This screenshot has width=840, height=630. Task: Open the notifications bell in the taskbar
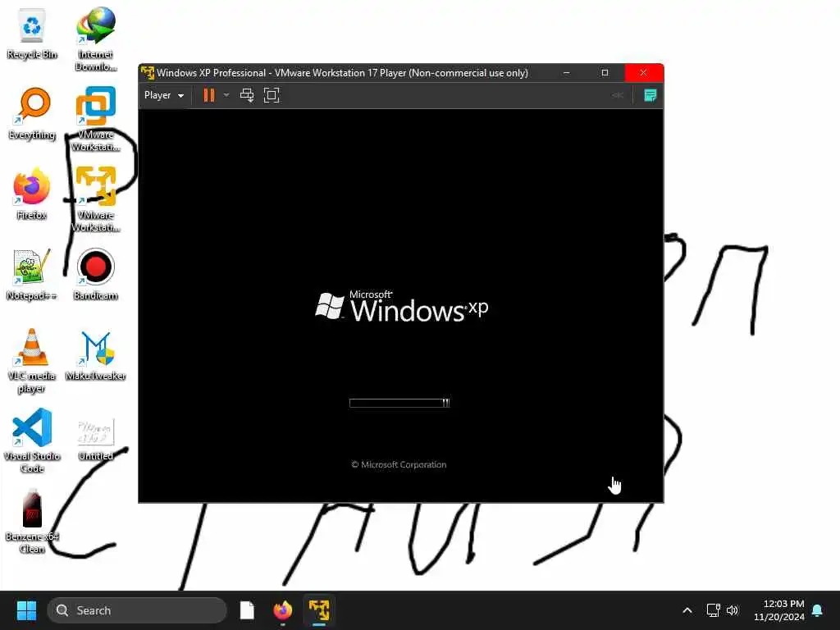818,610
